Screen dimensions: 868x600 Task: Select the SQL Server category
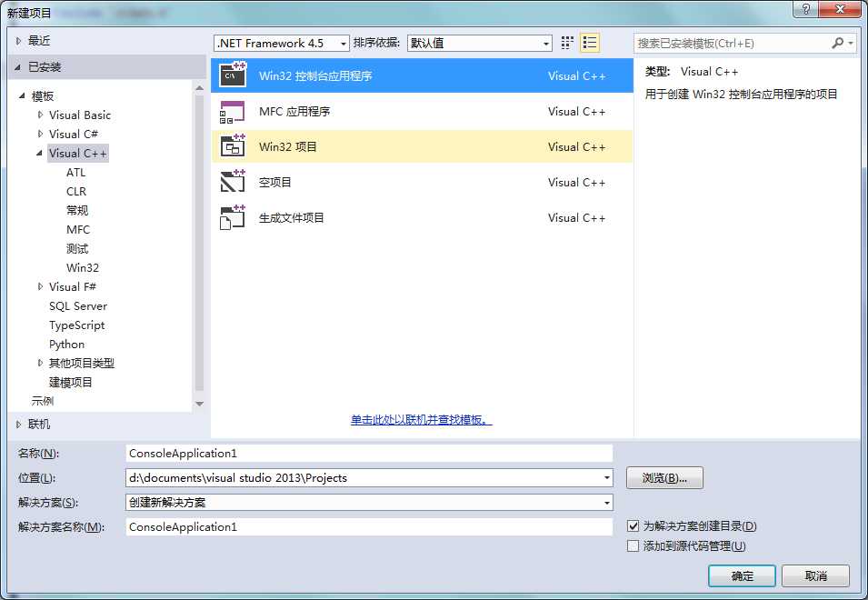78,306
